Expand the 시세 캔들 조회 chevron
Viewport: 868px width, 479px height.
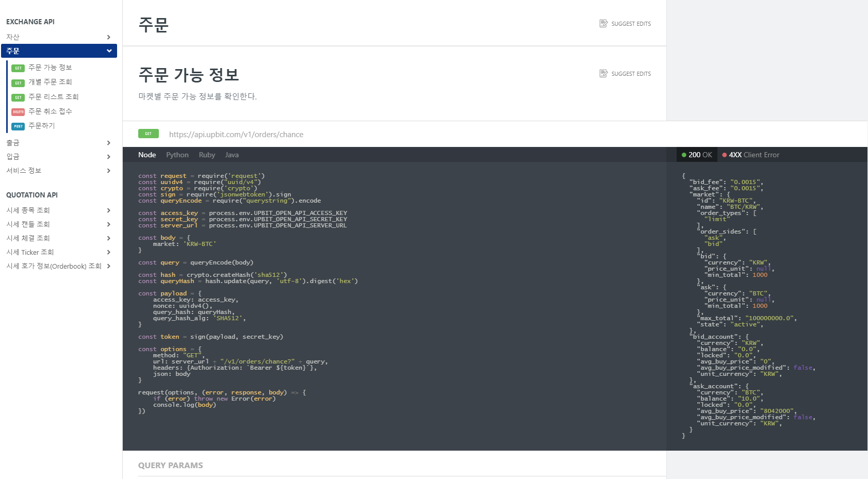point(108,224)
